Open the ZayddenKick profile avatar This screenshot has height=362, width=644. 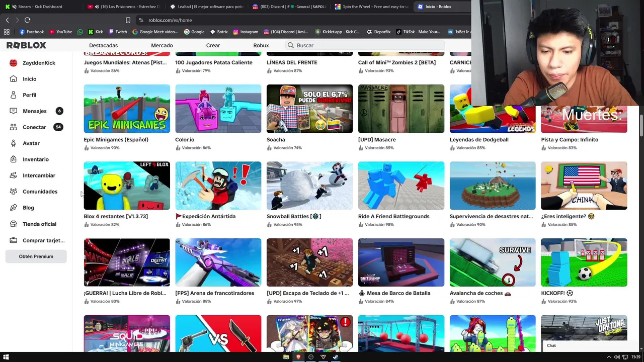pyautogui.click(x=13, y=63)
